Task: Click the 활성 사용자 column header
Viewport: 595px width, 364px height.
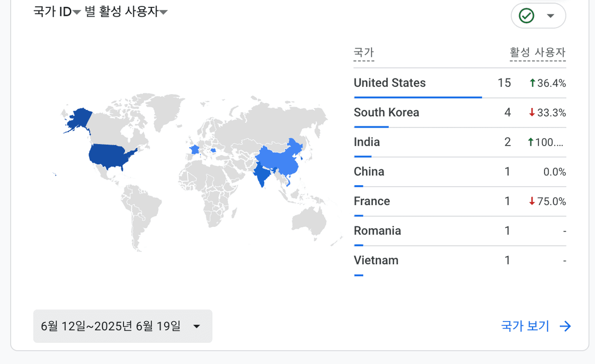Action: [537, 52]
